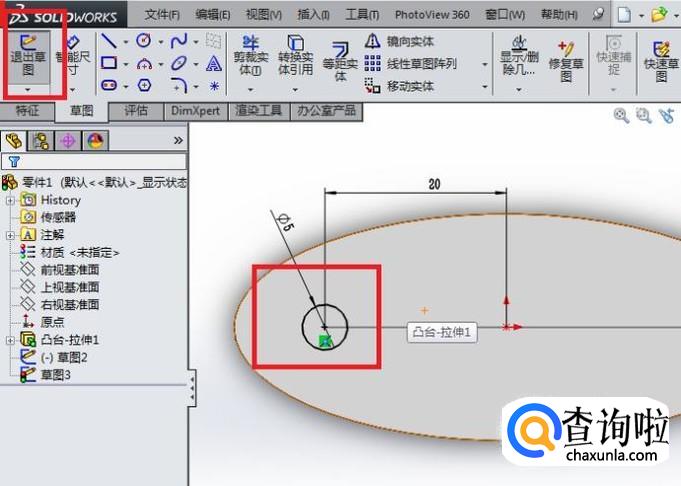The width and height of the screenshot is (681, 486).
Task: Select the Spline sketch tool
Action: [x=179, y=41]
